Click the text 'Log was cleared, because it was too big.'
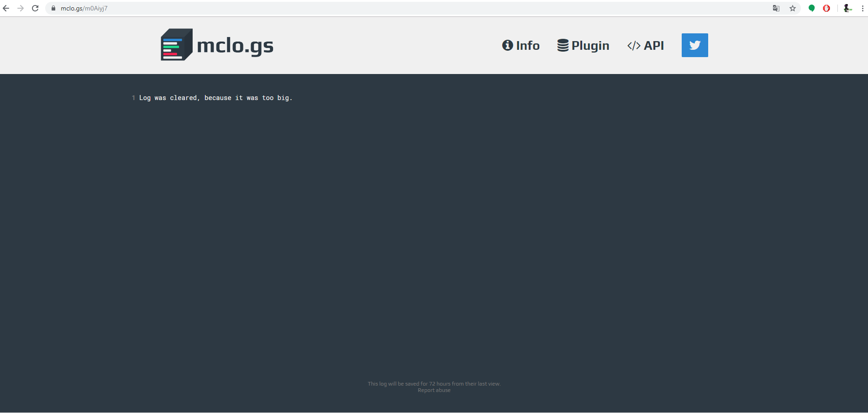 pyautogui.click(x=216, y=98)
